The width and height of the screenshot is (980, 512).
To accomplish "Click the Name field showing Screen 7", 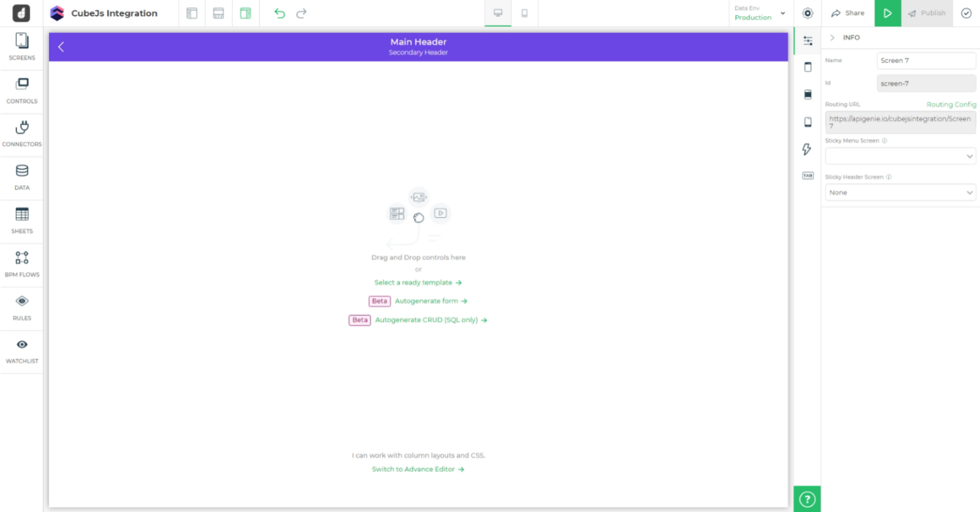I will 926,60.
